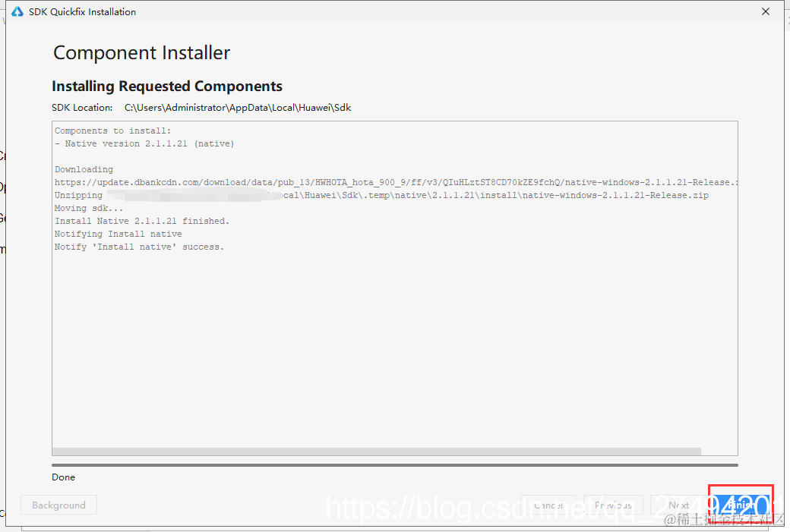Click 'Install Native 2.1.1.21 finished.' line
The width and height of the screenshot is (790, 532).
point(142,221)
